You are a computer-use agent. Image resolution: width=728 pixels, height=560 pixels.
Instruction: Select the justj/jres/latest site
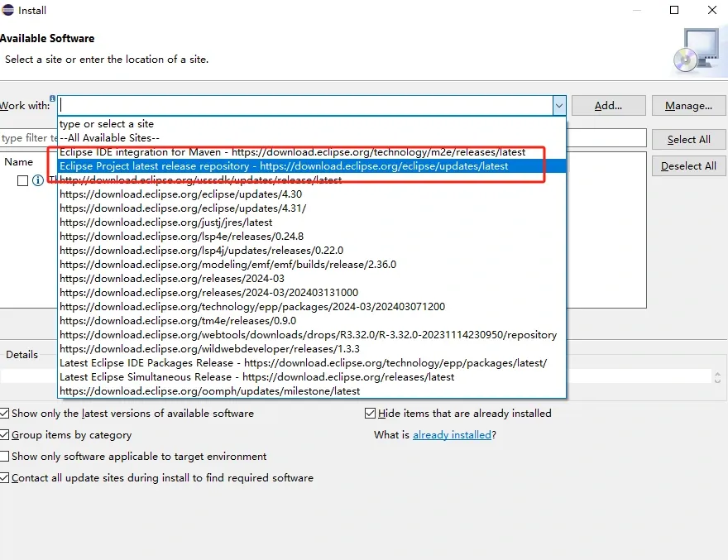tap(312, 223)
